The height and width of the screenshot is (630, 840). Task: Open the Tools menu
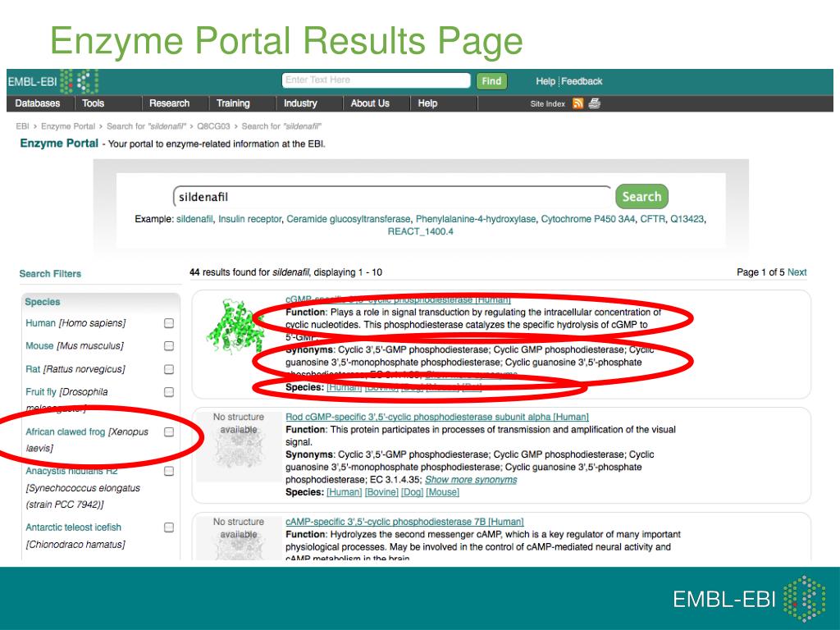(94, 103)
